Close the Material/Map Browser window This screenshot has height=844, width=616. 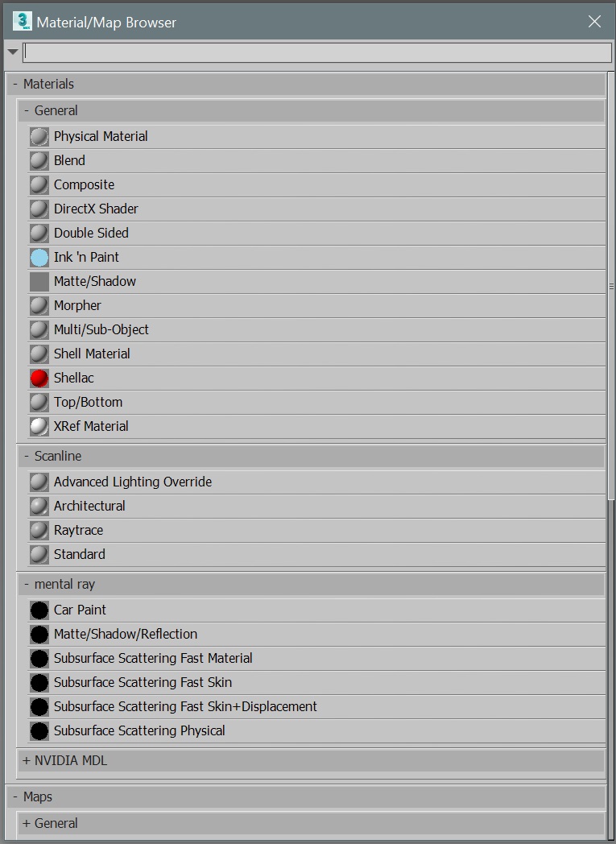(594, 22)
